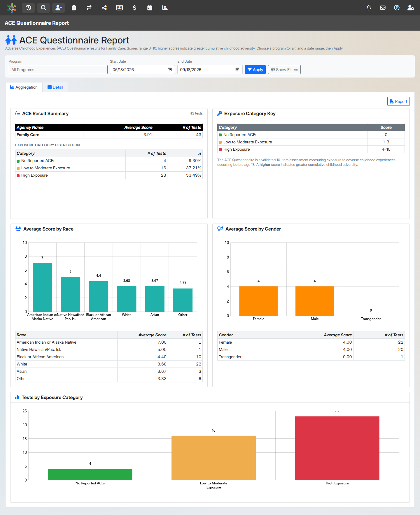This screenshot has width=420, height=515.
Task: Open the notifications bell
Action: (x=369, y=8)
